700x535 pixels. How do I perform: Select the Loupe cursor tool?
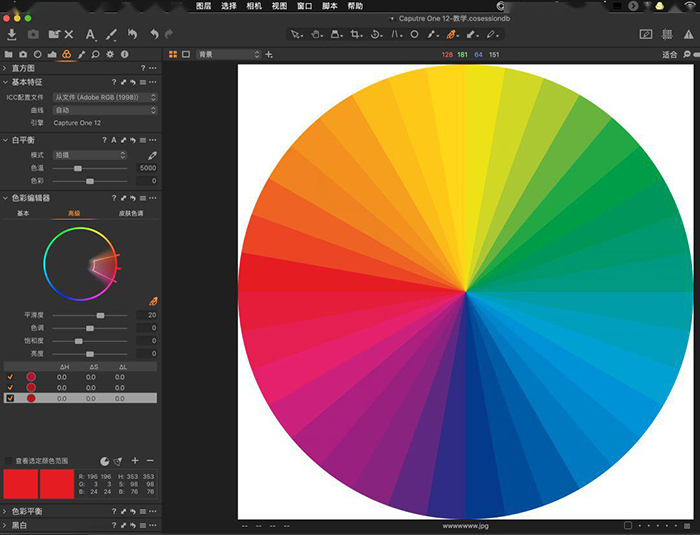click(x=336, y=34)
